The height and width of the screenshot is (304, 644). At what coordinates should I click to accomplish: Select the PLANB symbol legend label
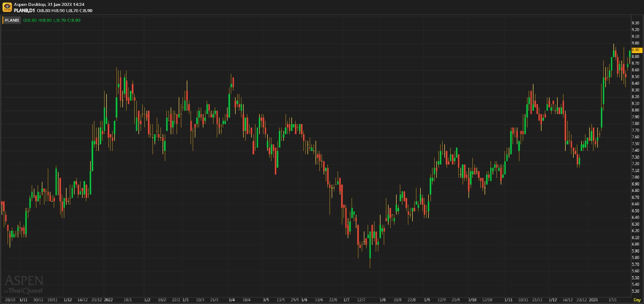pos(12,20)
